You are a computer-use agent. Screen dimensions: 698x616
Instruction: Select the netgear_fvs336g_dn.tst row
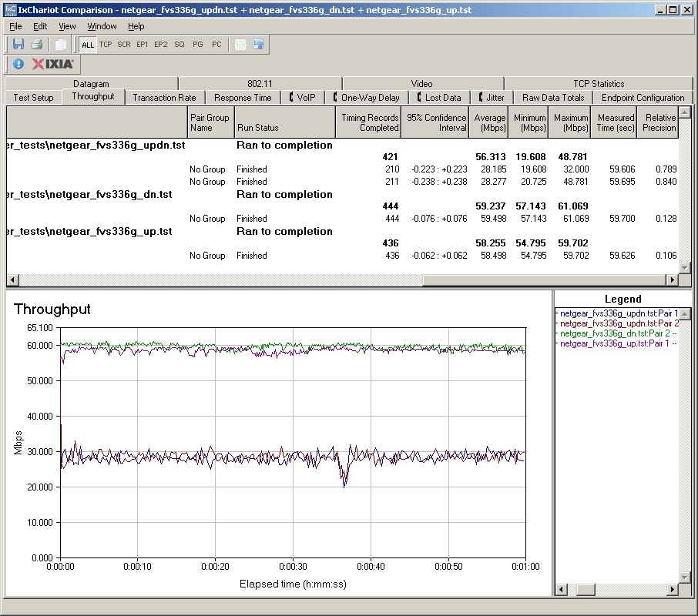coord(342,194)
